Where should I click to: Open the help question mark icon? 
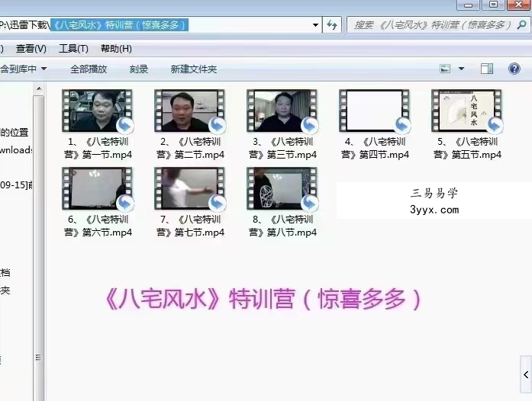514,69
